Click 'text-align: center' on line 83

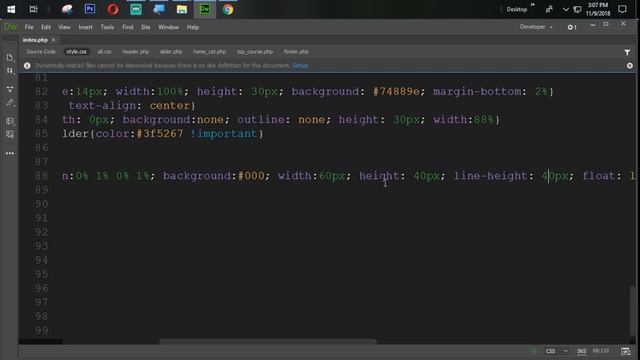coord(129,106)
